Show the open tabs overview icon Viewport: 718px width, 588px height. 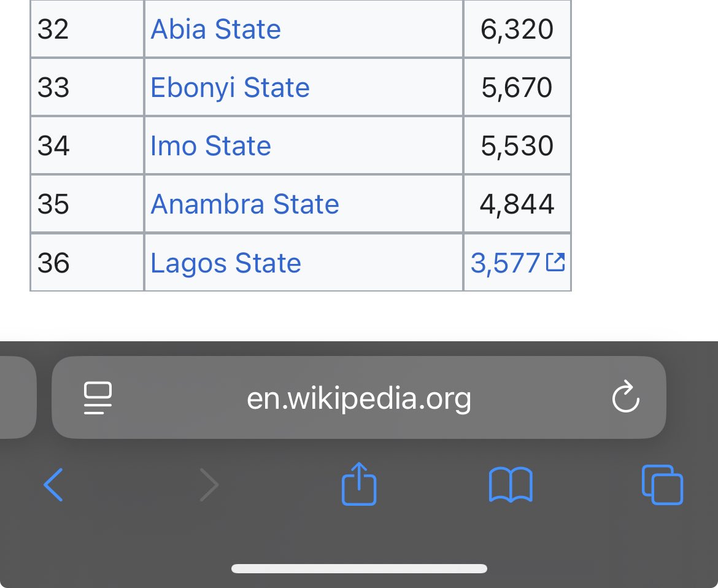tap(662, 484)
